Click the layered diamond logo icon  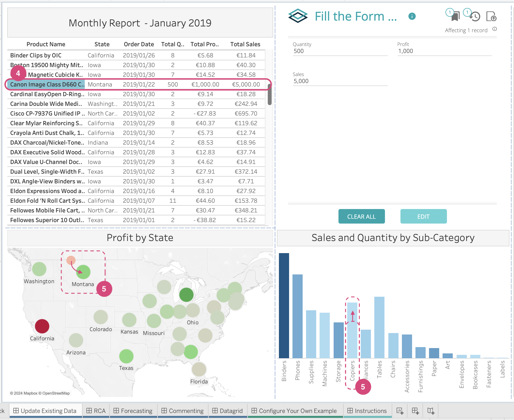pyautogui.click(x=298, y=16)
